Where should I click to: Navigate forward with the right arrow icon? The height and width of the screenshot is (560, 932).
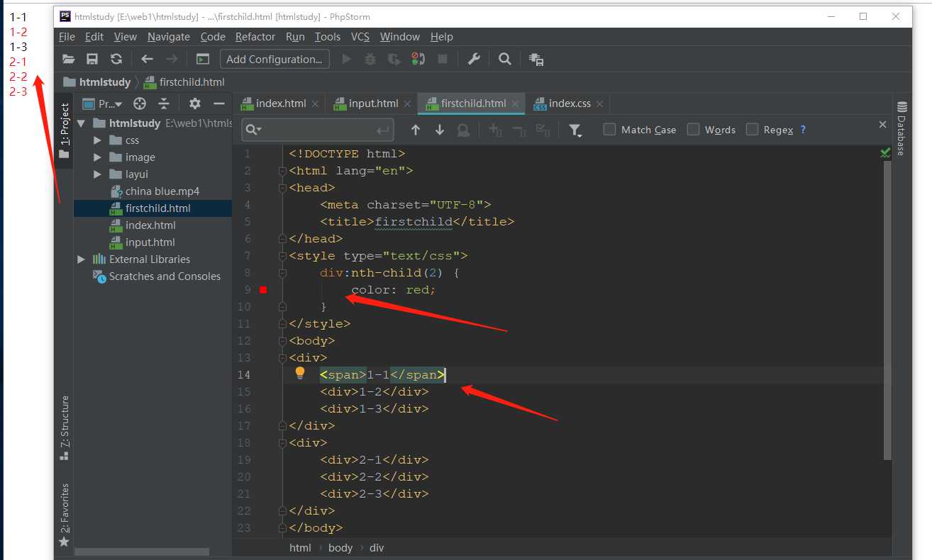[171, 60]
